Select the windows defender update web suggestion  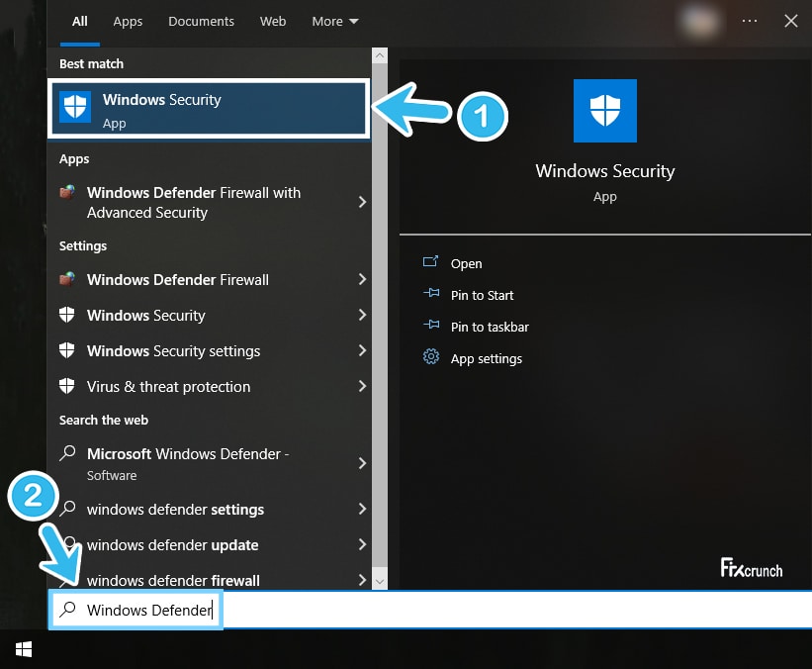click(209, 545)
